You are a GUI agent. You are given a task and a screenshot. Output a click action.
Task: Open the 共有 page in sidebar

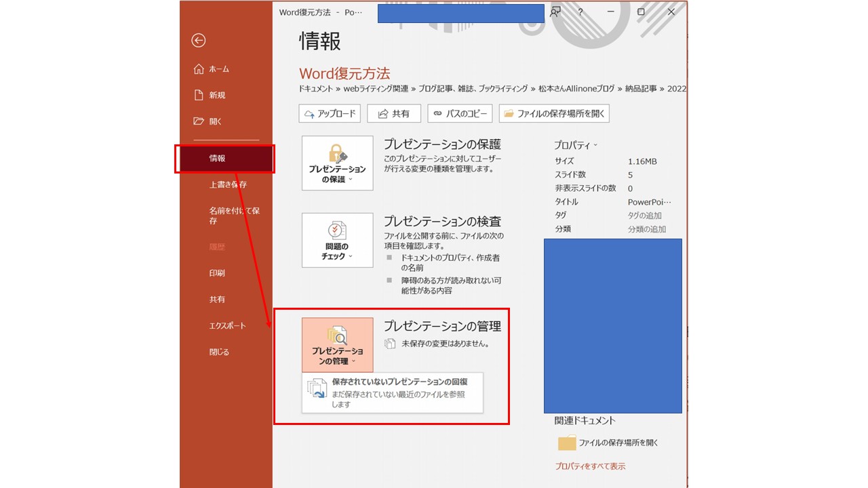pos(217,299)
